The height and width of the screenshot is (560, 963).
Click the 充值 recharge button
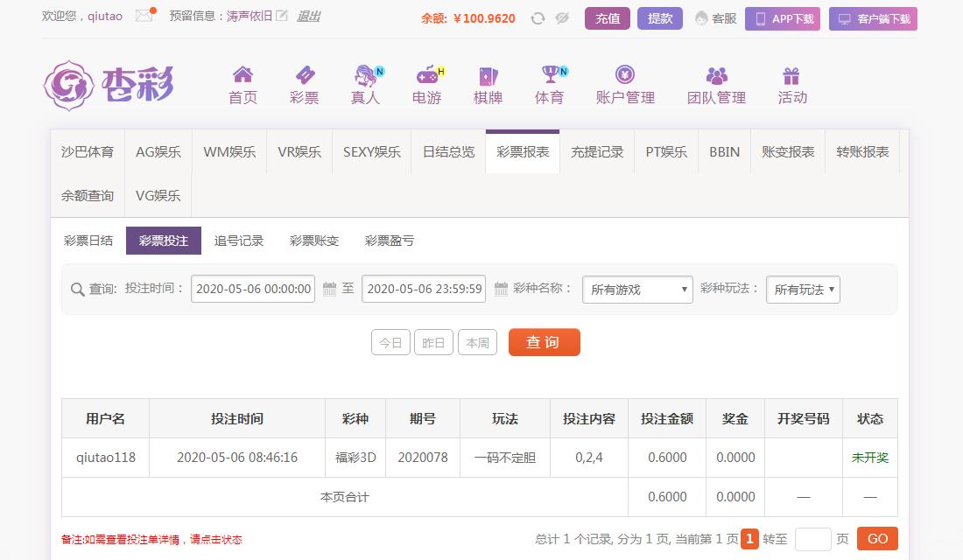(608, 18)
